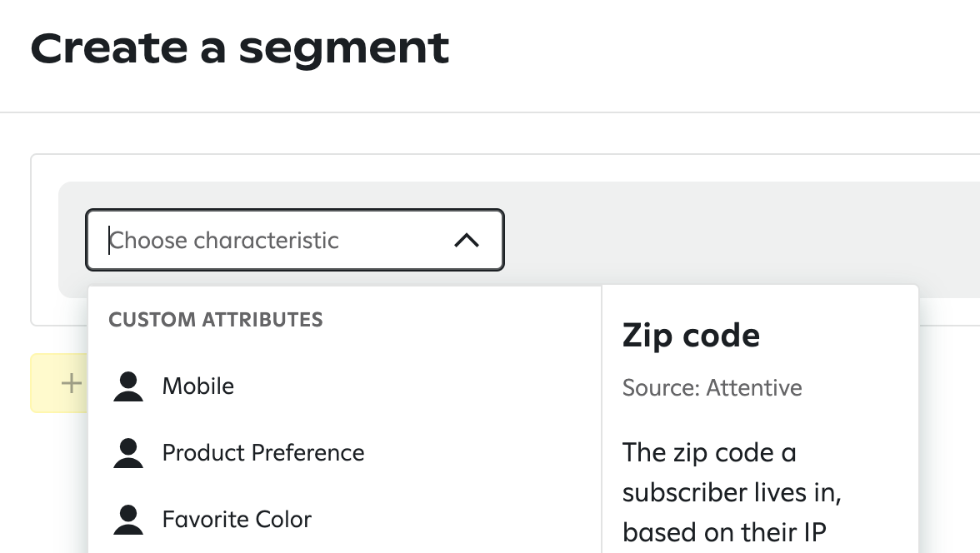Screen dimensions: 980x553
Task: Focus the Choose characteristic search field
Action: tap(267, 241)
